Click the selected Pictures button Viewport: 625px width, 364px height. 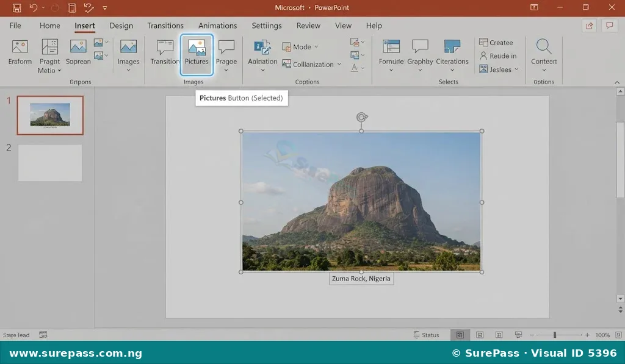click(x=197, y=54)
